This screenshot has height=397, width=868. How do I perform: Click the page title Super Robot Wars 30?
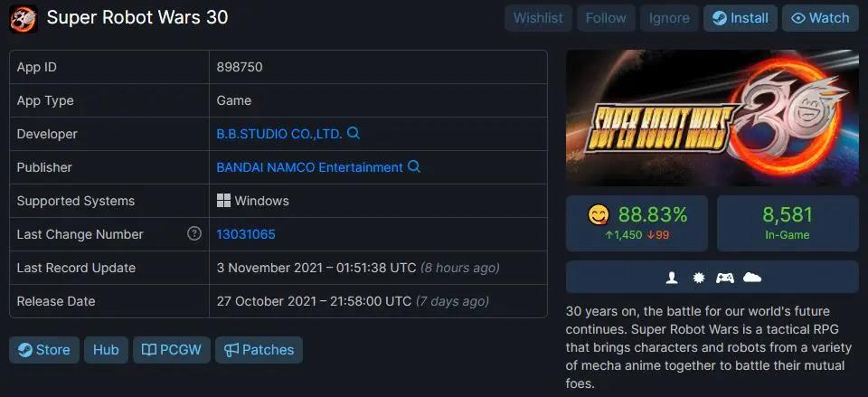click(137, 17)
